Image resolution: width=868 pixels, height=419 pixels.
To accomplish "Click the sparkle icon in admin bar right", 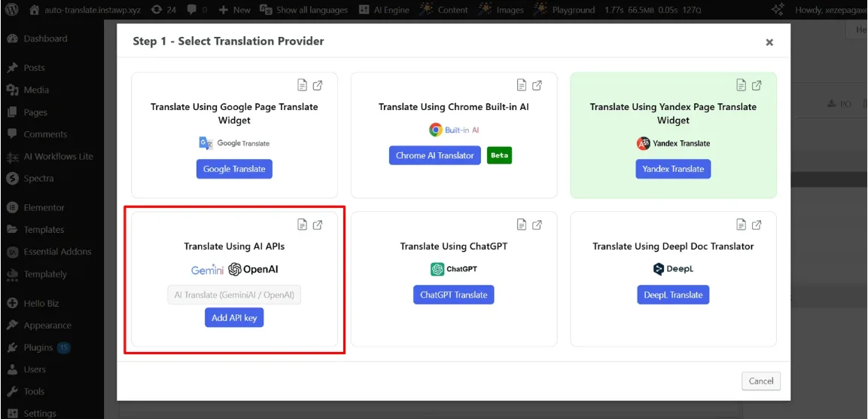I will (777, 10).
